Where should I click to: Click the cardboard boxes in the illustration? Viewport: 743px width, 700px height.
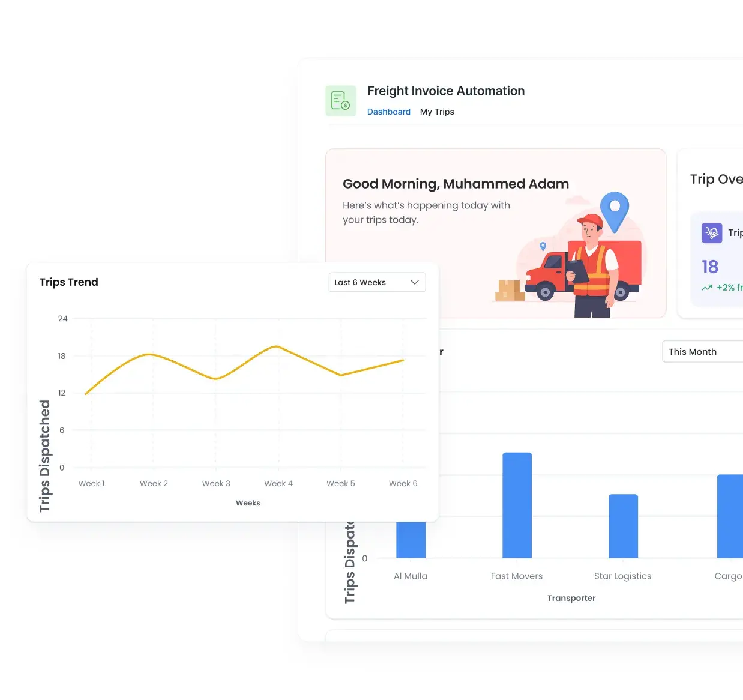(x=509, y=291)
